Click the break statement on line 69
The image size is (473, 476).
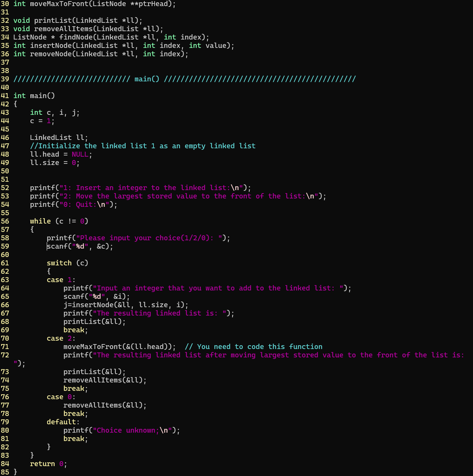point(76,330)
